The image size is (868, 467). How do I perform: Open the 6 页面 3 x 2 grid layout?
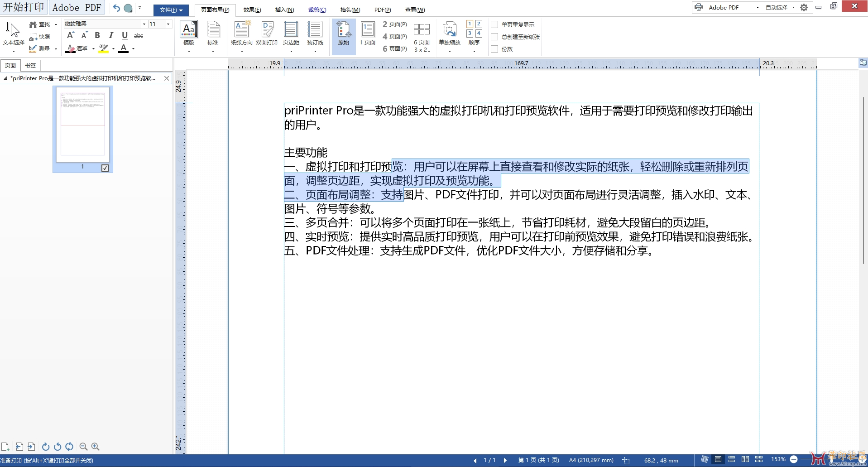click(422, 37)
